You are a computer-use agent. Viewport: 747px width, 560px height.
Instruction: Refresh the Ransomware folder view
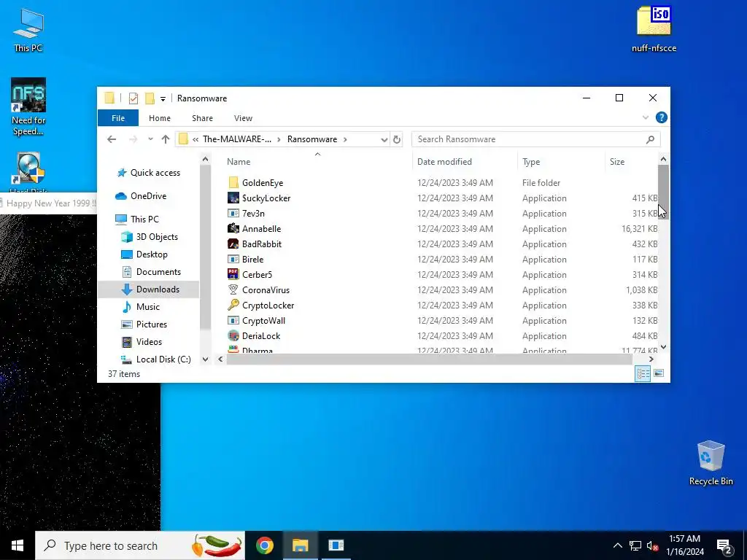tap(396, 139)
